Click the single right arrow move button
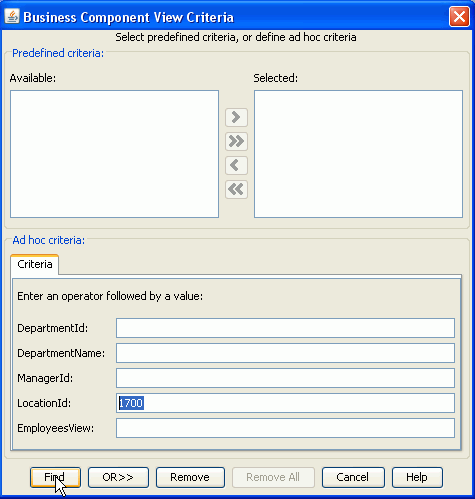 click(x=236, y=117)
